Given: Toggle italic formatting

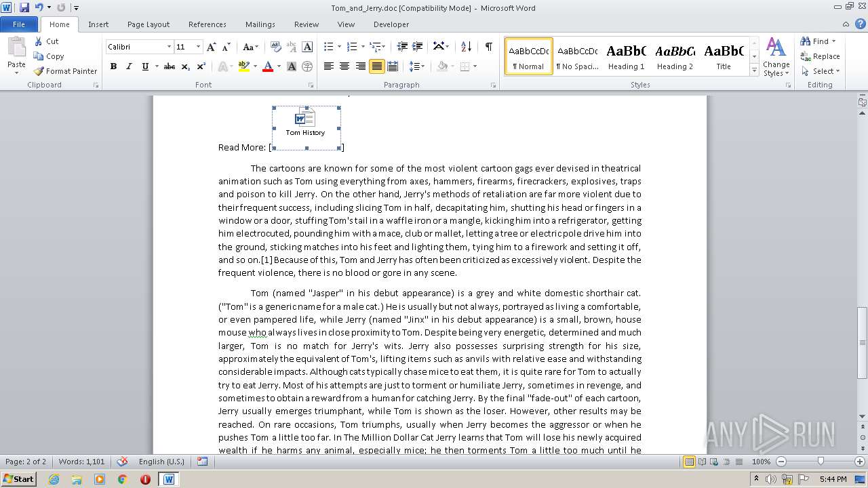Looking at the screenshot, I should click(129, 66).
